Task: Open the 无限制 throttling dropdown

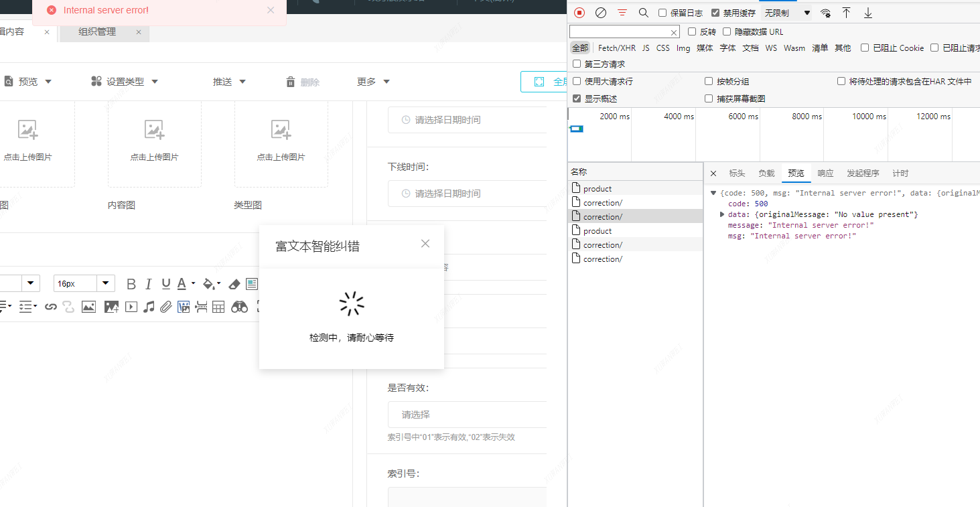Action: tap(788, 13)
